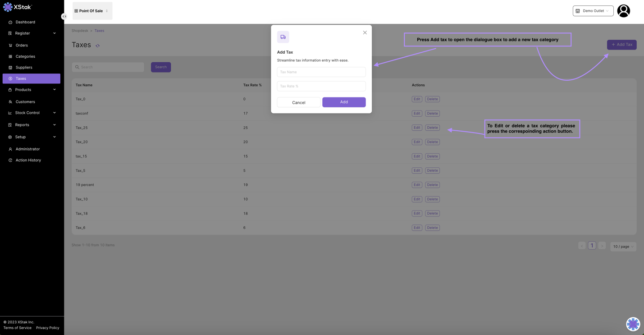Open the Privacy Policy link

click(47, 328)
